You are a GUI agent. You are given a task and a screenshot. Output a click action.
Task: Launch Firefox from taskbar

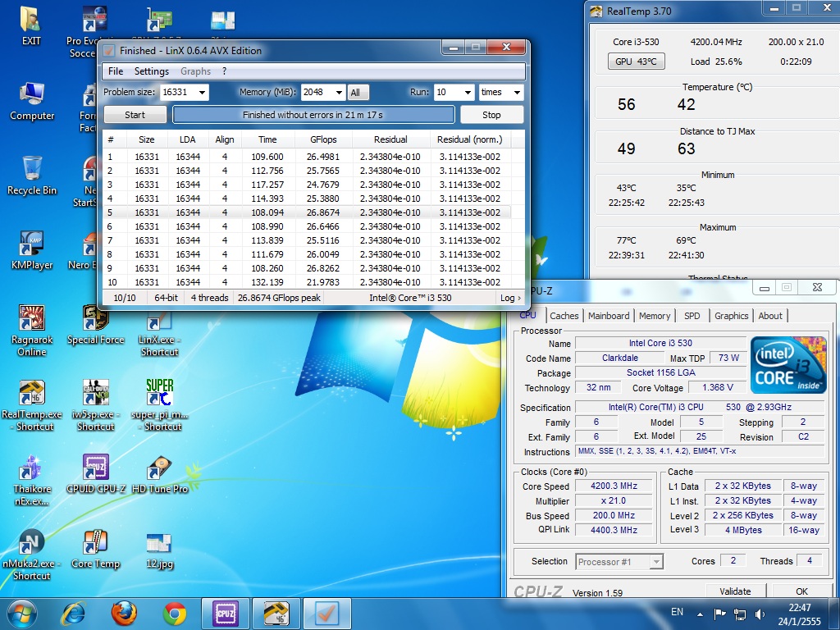point(124,614)
